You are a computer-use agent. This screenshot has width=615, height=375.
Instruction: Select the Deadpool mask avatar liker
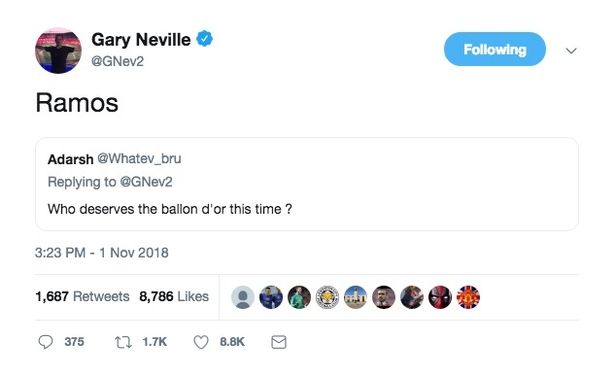tap(440, 297)
